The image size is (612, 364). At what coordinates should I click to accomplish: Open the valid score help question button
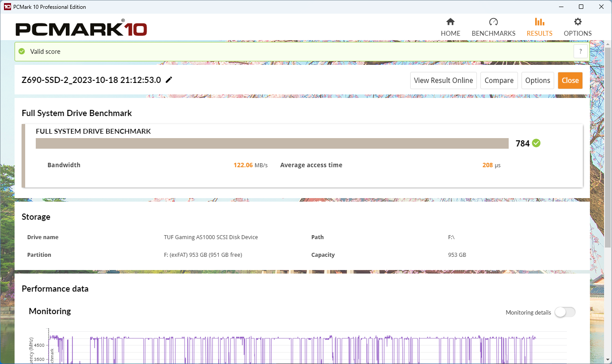pos(581,51)
